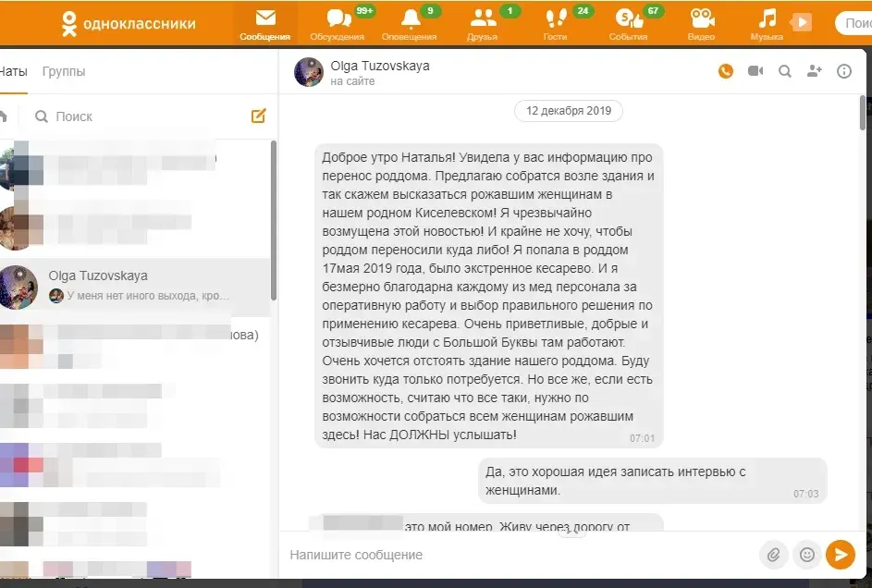Click the back arrow left of Поиск
Screen dimensions: 872x588
tap(4, 116)
